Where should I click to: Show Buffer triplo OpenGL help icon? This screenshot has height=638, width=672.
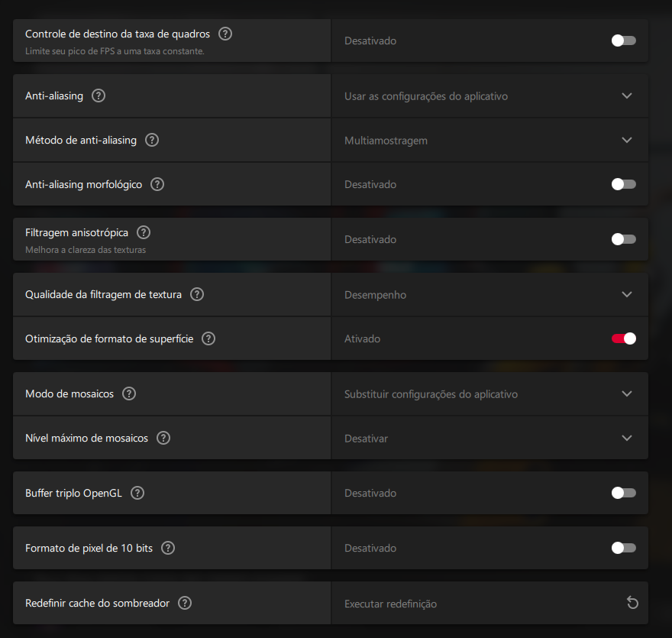(137, 493)
